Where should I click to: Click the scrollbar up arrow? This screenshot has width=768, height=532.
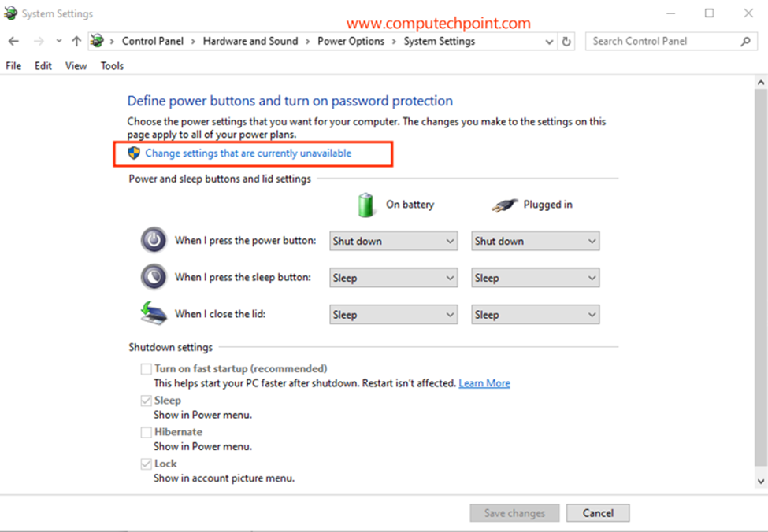pos(761,82)
